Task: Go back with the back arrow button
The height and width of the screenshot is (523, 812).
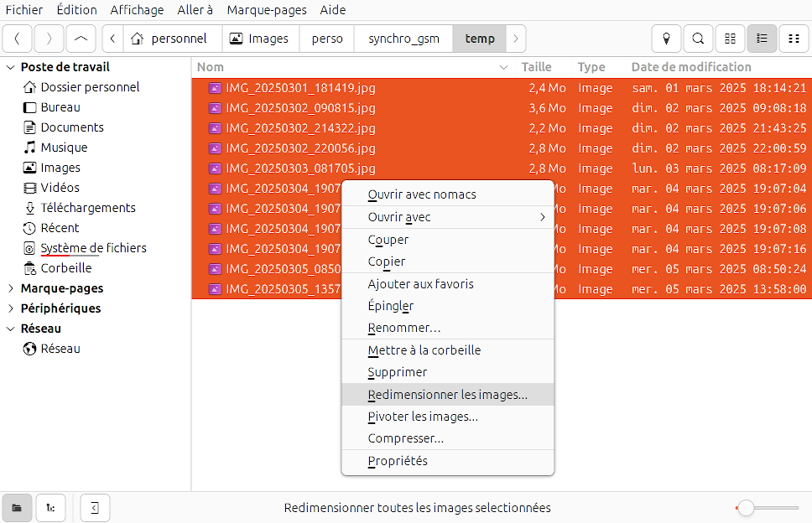Action: click(x=18, y=39)
